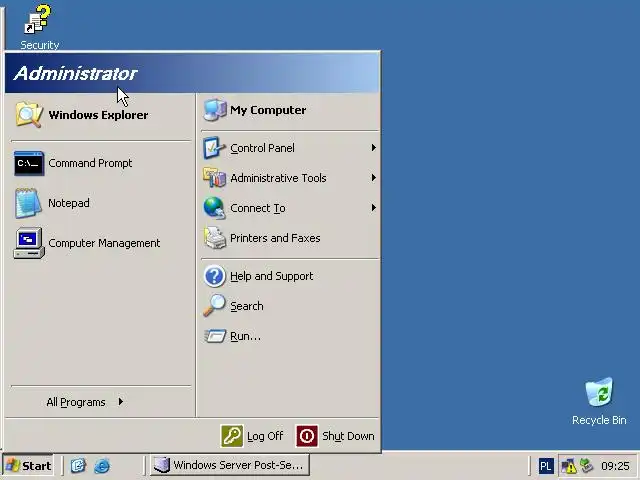Screen dimensions: 640x480
Task: Click the Connect To label text
Action: pyautogui.click(x=258, y=208)
